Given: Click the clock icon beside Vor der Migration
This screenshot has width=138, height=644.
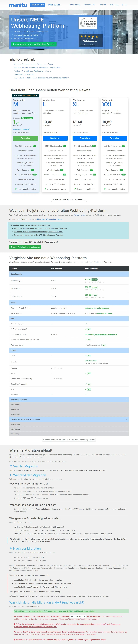Looking at the screenshot, I should click(x=11, y=466).
